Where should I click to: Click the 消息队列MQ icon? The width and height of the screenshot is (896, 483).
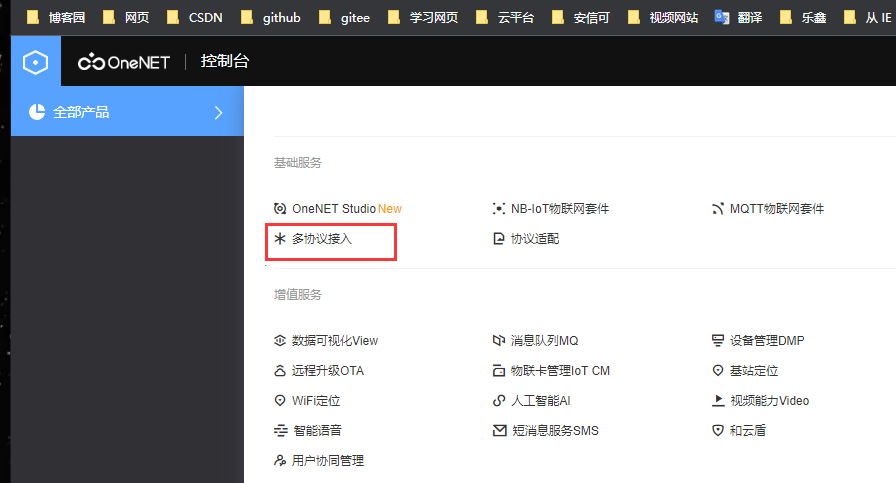click(499, 341)
